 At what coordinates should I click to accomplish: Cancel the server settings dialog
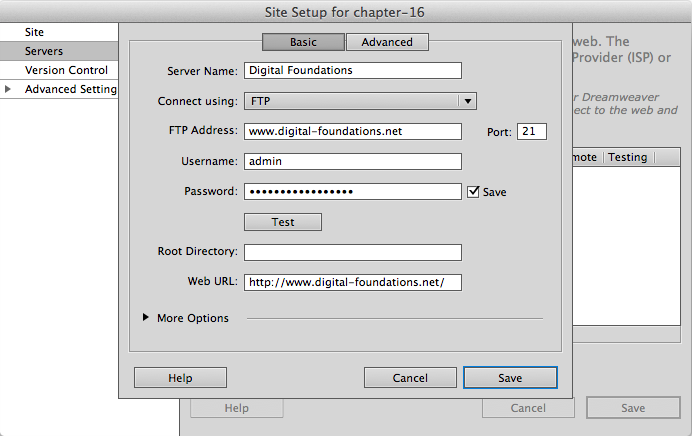pos(410,378)
